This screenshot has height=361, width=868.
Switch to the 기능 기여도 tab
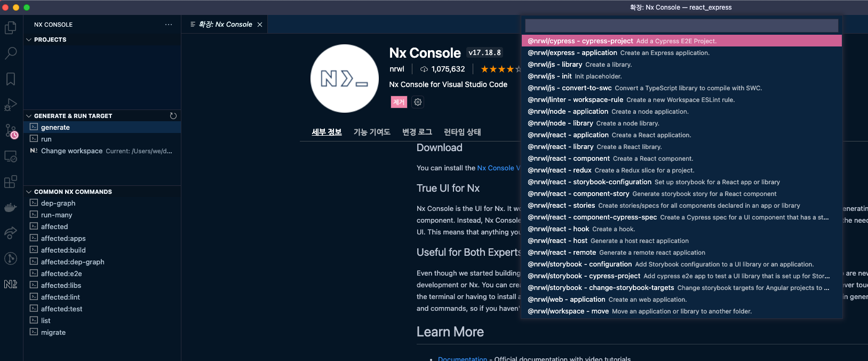coord(372,132)
